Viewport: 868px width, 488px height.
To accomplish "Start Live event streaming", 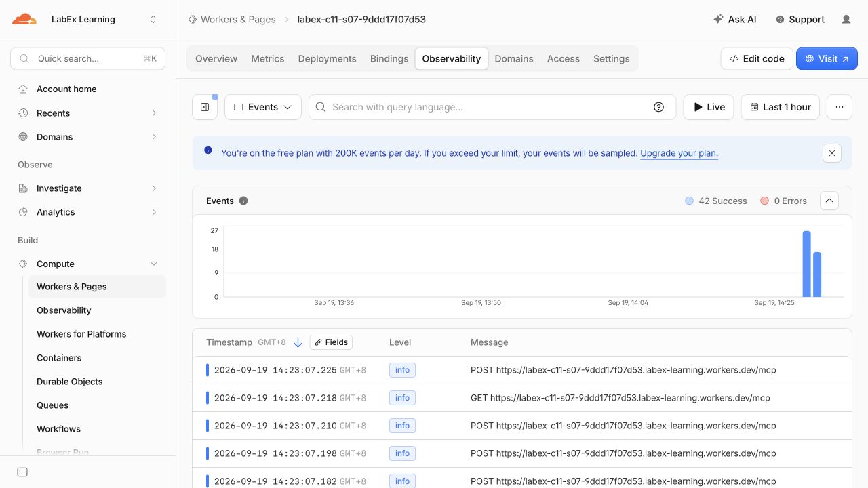I will pyautogui.click(x=709, y=107).
